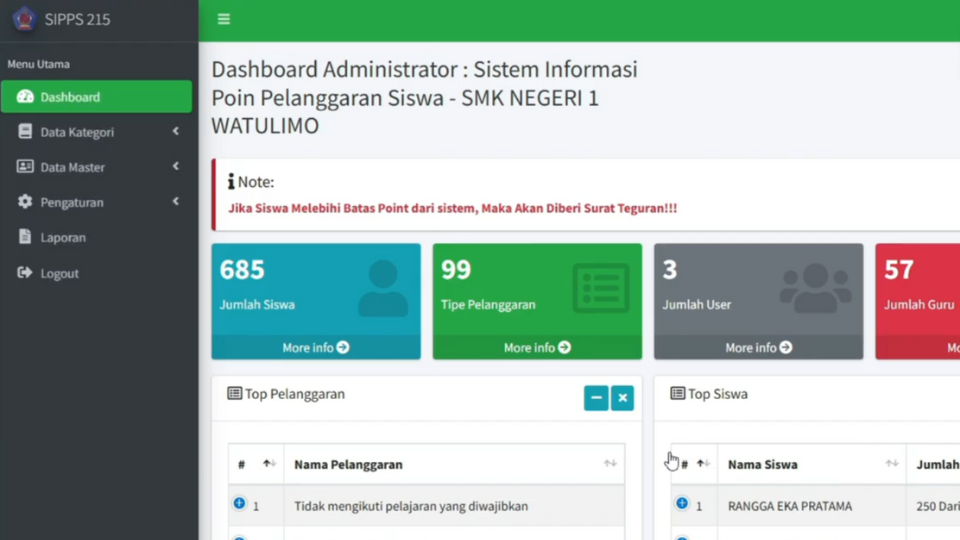Open the Laporan menu item
This screenshot has height=540, width=960.
(62, 238)
